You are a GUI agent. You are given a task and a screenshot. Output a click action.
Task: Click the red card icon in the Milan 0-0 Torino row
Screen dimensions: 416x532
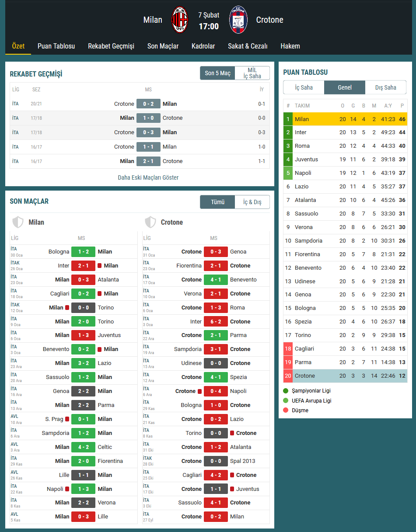point(67,308)
